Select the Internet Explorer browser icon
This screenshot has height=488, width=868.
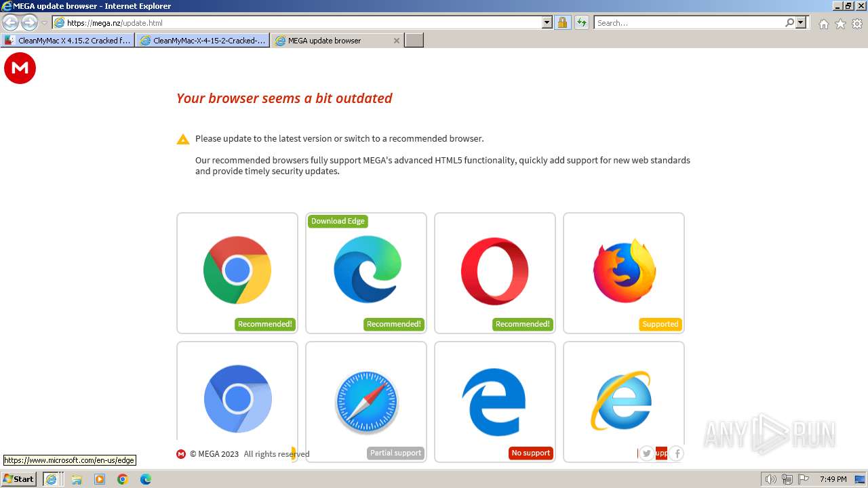[x=621, y=400]
